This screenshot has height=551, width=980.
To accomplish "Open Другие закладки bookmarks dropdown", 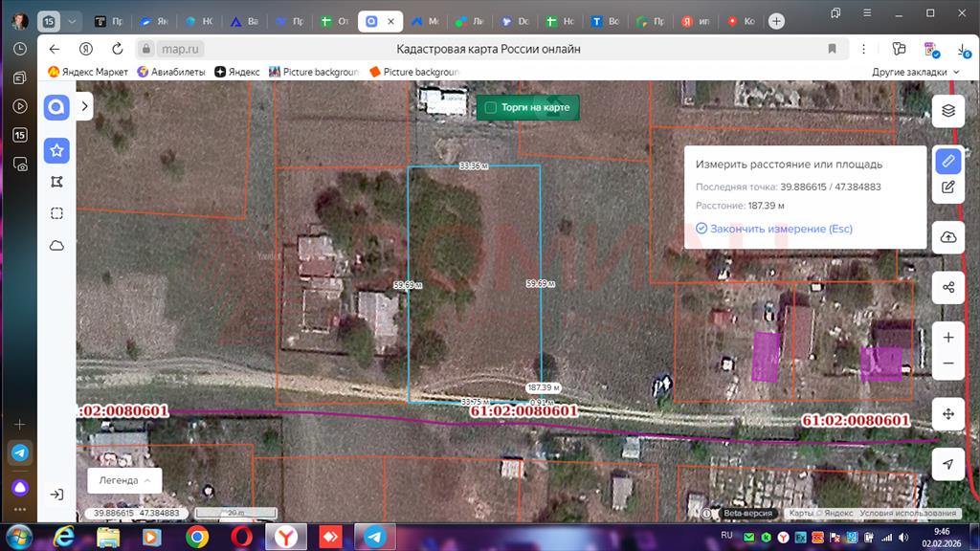I will click(915, 72).
